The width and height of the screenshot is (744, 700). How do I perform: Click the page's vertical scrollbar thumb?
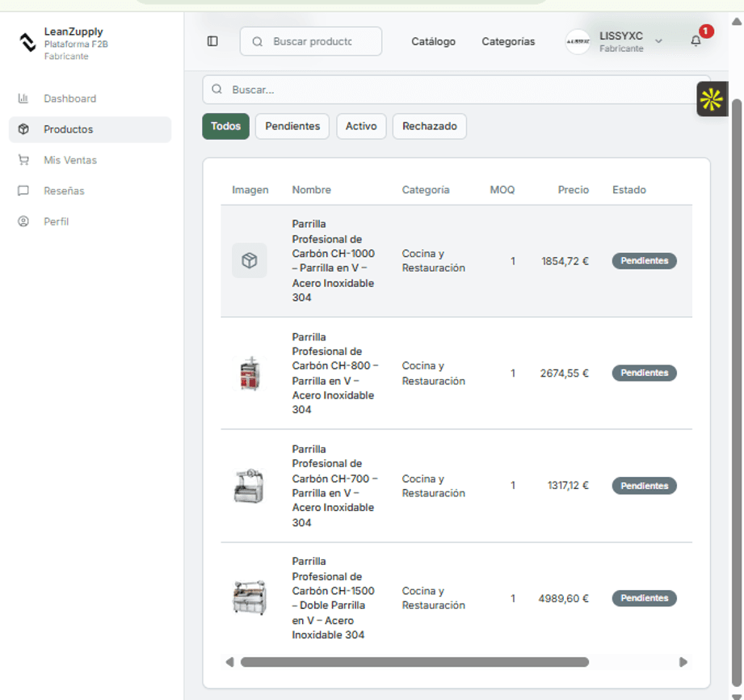737,394
